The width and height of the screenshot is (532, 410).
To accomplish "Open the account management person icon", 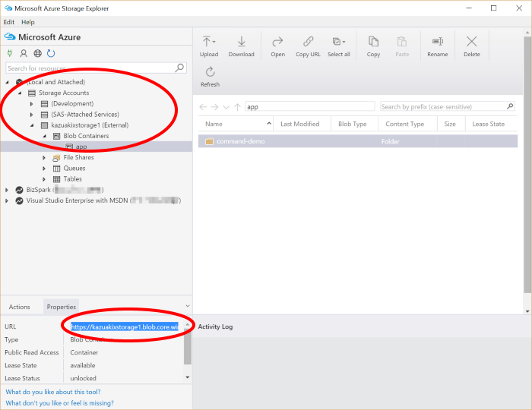I will point(24,53).
